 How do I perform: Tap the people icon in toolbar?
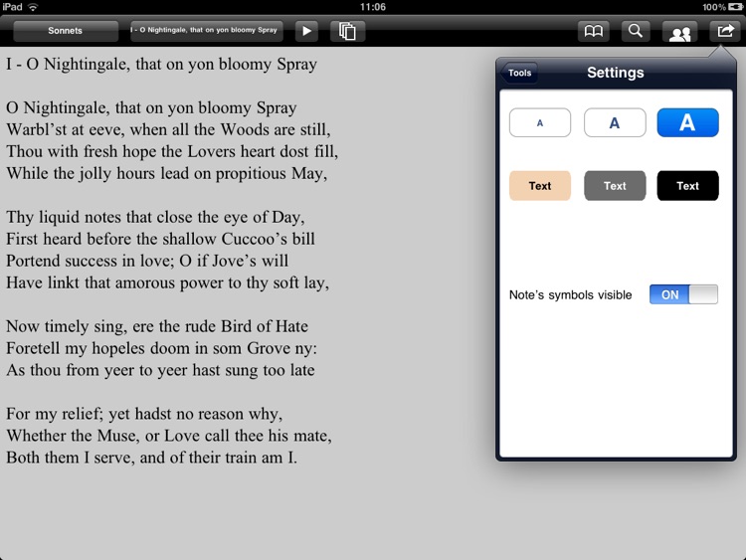point(679,33)
